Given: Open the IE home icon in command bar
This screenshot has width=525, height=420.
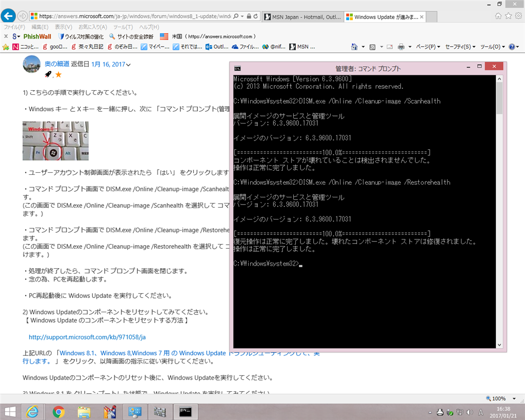Looking at the screenshot, I should point(354,47).
